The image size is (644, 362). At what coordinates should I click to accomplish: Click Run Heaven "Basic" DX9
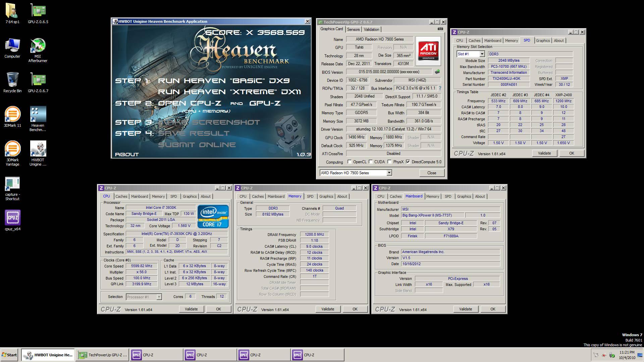[224, 80]
